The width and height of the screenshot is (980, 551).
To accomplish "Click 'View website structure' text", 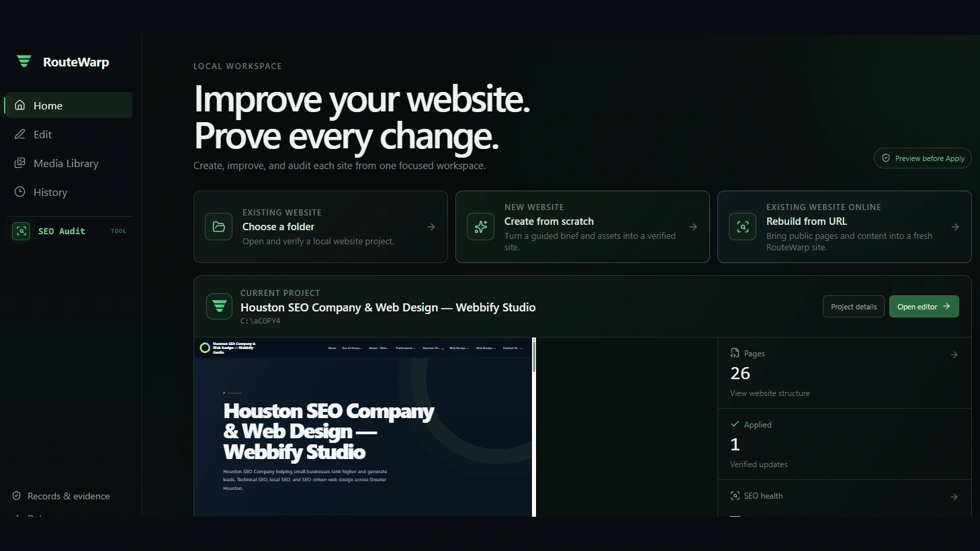I will click(770, 393).
